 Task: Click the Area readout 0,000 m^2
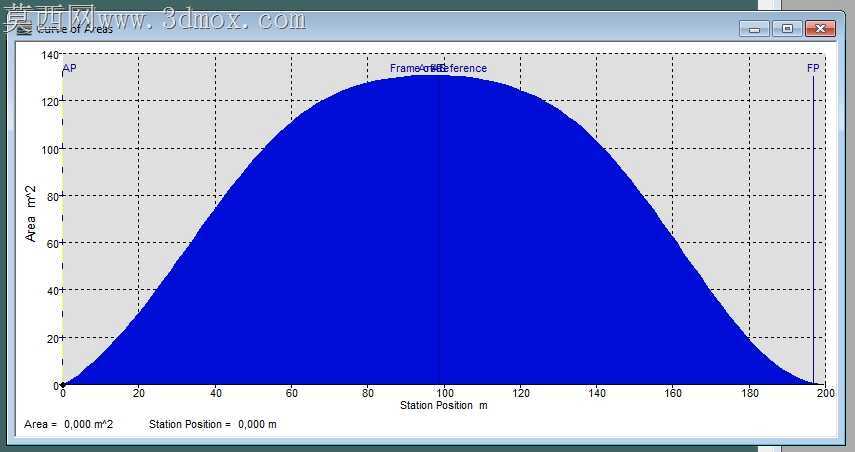coord(69,424)
